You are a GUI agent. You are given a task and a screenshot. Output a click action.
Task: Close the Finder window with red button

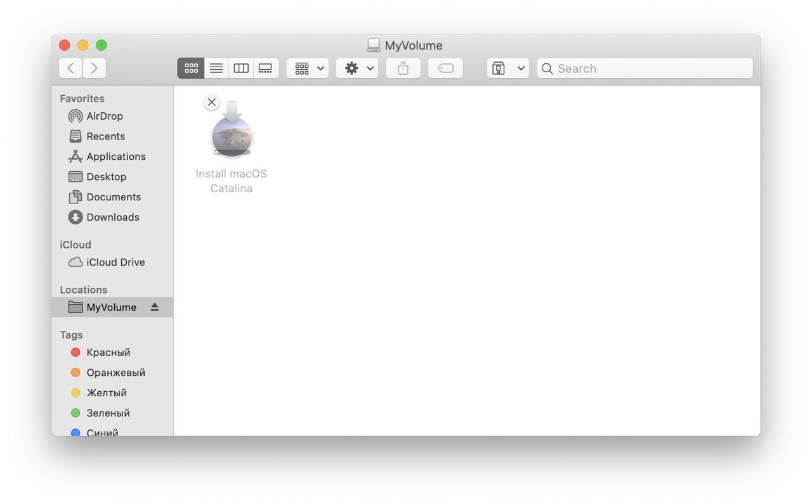(x=65, y=46)
